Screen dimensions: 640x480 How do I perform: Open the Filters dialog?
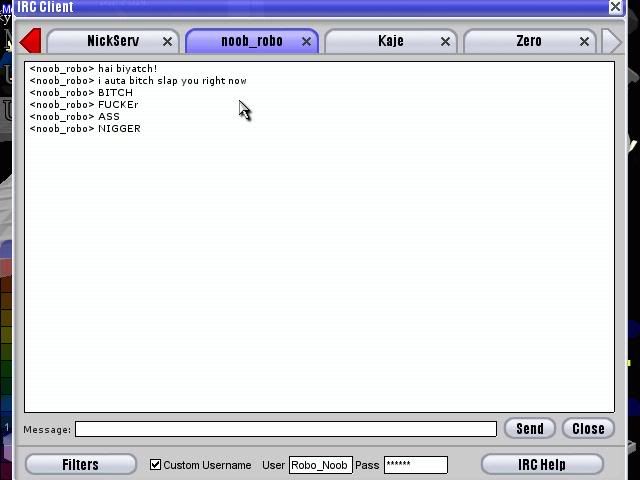click(x=81, y=464)
